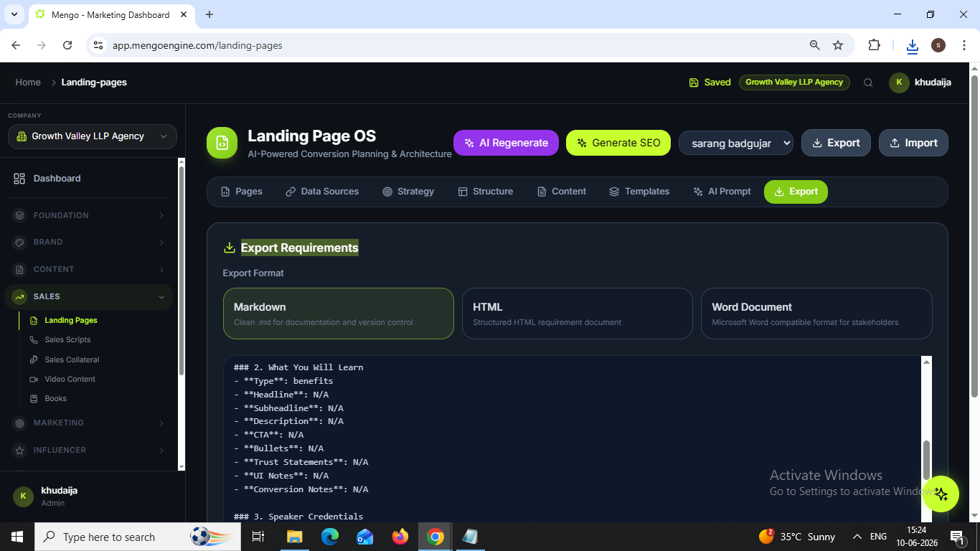Click the Windows taskbar search box
The width and height of the screenshot is (980, 551).
pos(136,537)
